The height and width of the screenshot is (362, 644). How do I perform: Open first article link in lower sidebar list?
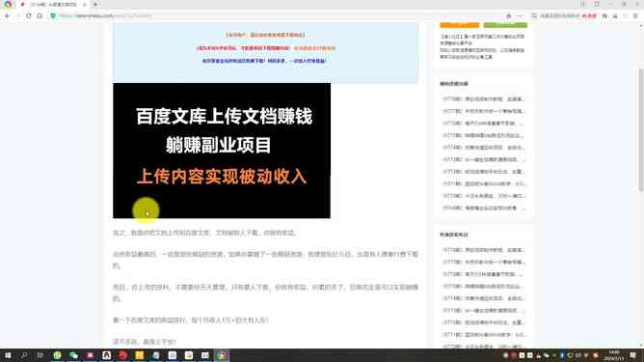(x=483, y=250)
